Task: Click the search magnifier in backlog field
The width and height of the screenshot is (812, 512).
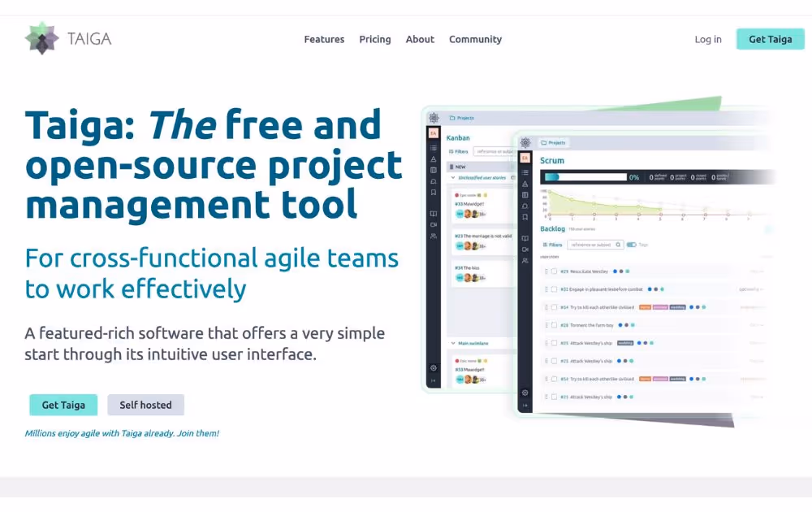Action: coord(618,245)
